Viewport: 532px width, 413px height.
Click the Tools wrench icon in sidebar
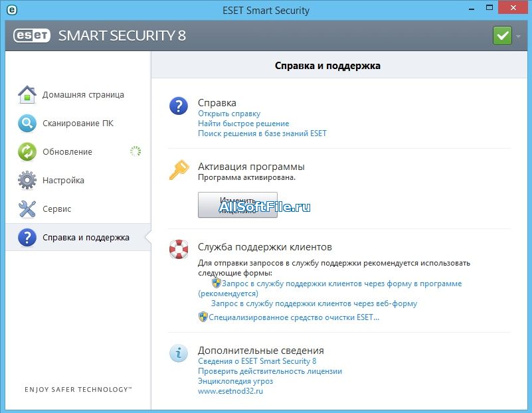(27, 209)
